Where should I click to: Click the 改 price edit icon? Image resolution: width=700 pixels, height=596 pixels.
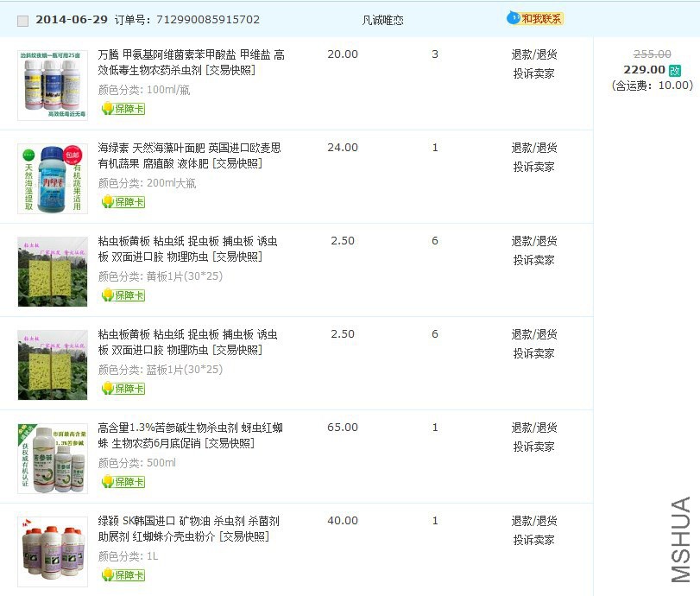[x=675, y=70]
